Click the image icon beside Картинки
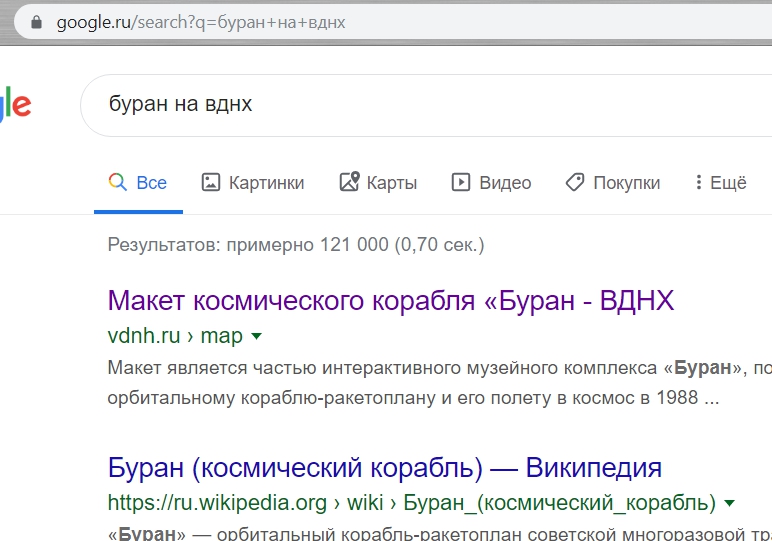The height and width of the screenshot is (541, 772). click(x=211, y=182)
